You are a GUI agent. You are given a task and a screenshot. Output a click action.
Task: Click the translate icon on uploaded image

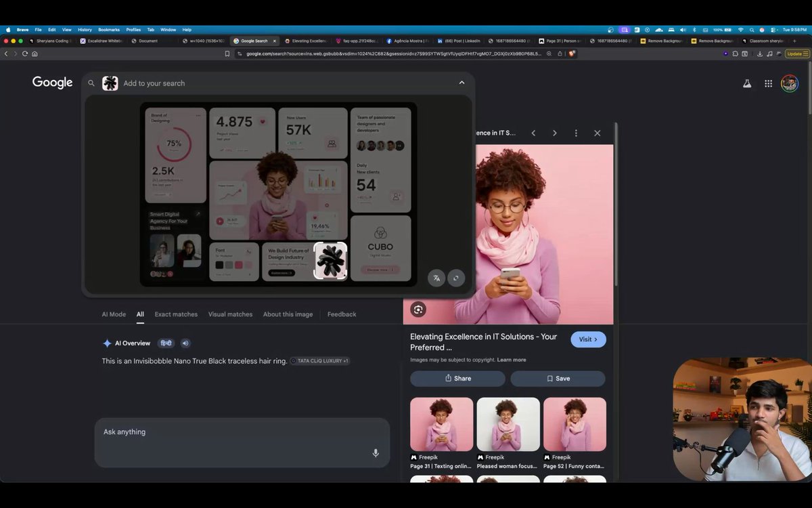point(436,278)
